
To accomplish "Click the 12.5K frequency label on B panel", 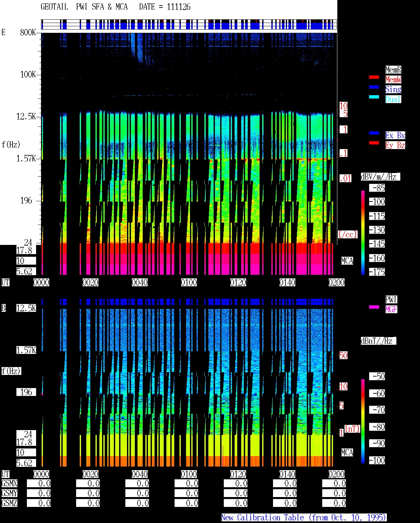I will [26, 308].
